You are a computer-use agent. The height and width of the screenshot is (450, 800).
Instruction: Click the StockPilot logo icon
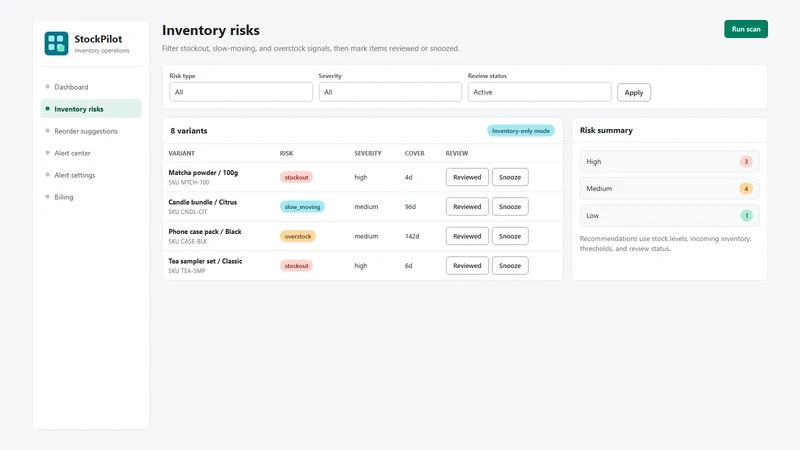[56, 43]
